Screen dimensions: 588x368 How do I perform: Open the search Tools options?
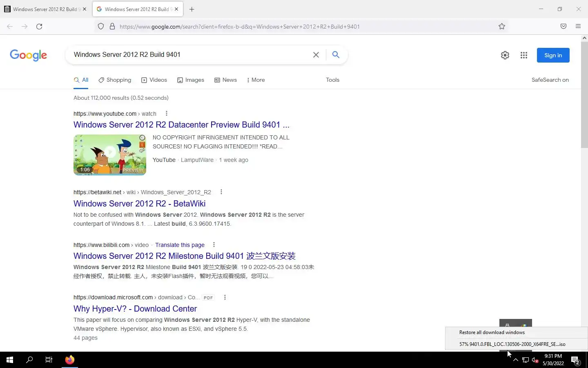pyautogui.click(x=333, y=80)
